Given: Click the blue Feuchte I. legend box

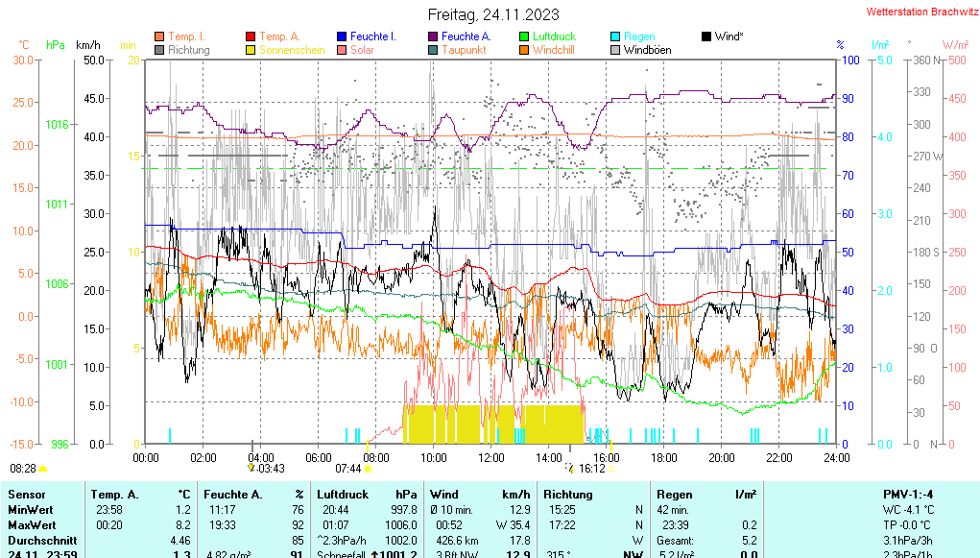Looking at the screenshot, I should [x=342, y=36].
